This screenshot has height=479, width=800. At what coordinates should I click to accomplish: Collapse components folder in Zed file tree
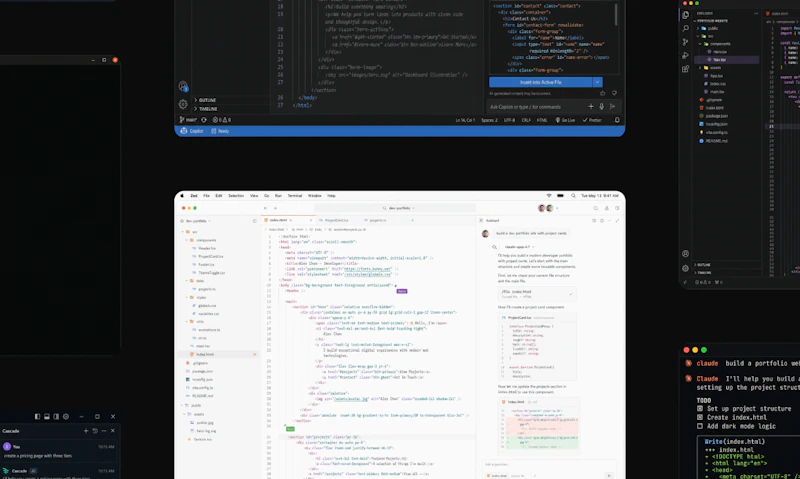click(x=203, y=240)
